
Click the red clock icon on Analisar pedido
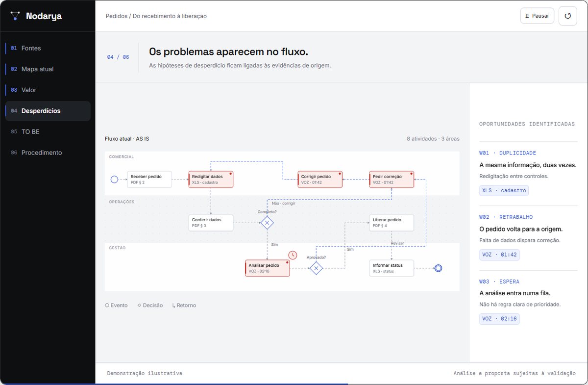click(293, 255)
